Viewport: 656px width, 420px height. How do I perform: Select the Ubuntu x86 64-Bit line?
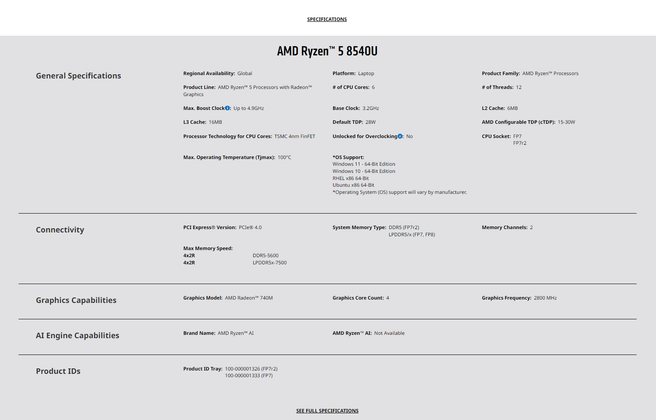pos(354,185)
